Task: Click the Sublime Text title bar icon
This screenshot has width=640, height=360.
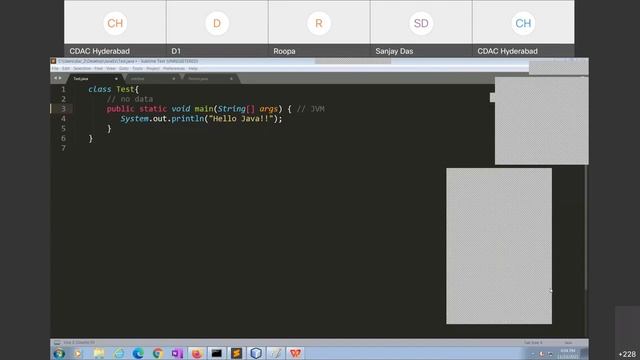Action: (x=53, y=61)
